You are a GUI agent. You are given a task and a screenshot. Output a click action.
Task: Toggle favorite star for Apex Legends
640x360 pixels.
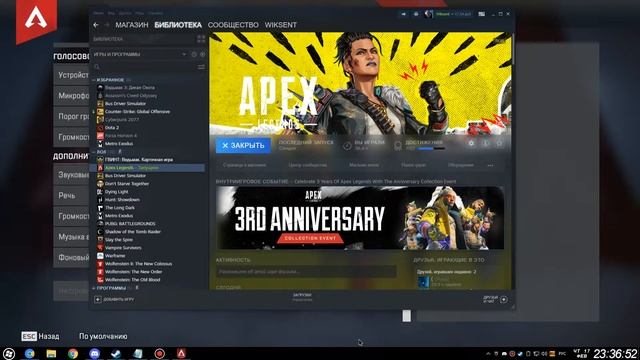[x=499, y=143]
